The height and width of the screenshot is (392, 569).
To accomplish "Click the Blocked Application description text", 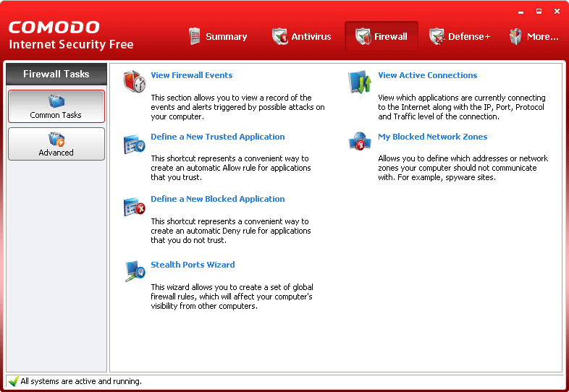I will point(231,231).
